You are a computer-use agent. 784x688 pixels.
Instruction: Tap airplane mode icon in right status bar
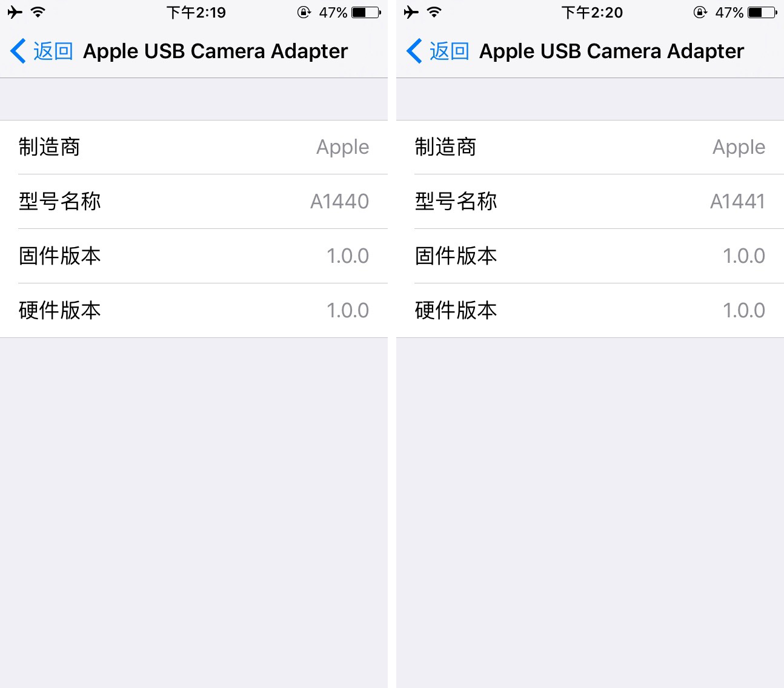411,12
